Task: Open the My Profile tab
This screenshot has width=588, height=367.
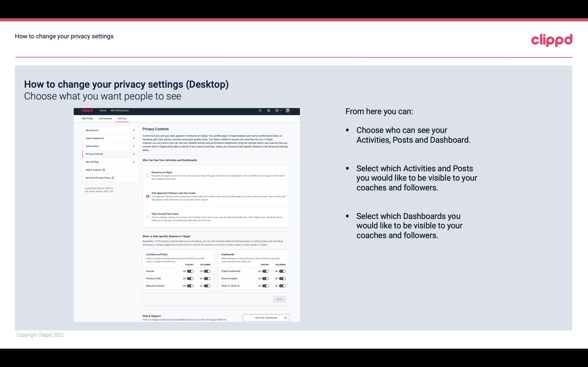Action: pyautogui.click(x=88, y=118)
